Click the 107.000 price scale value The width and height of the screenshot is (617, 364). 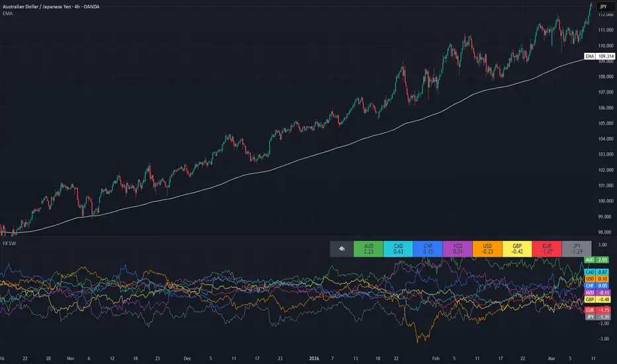606,92
